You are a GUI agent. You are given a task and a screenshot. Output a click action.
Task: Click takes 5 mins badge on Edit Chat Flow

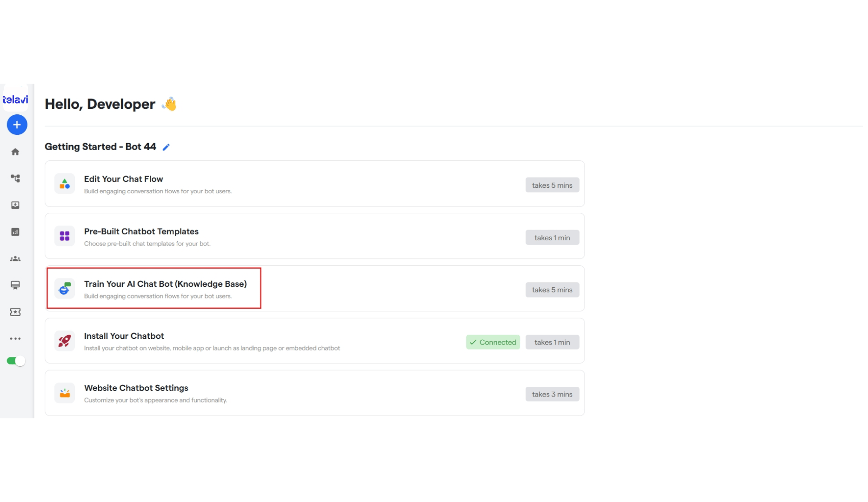[x=552, y=185]
